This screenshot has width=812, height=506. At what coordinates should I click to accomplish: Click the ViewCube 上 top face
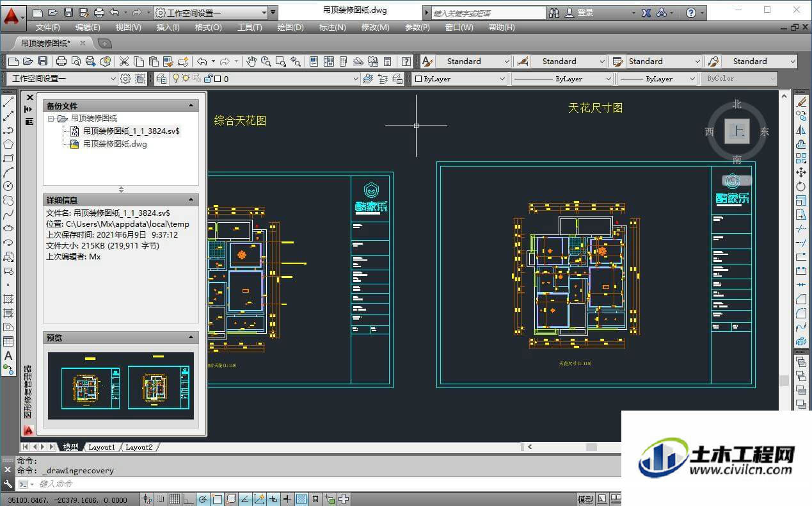(x=737, y=131)
